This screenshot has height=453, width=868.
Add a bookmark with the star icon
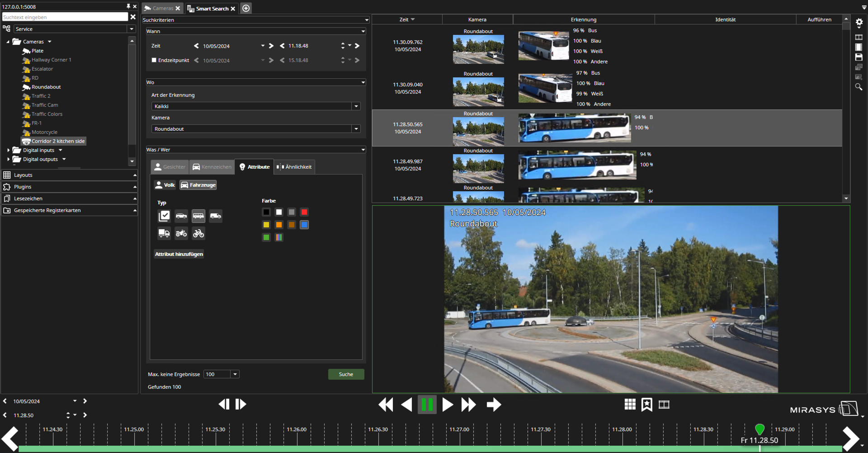pyautogui.click(x=647, y=405)
